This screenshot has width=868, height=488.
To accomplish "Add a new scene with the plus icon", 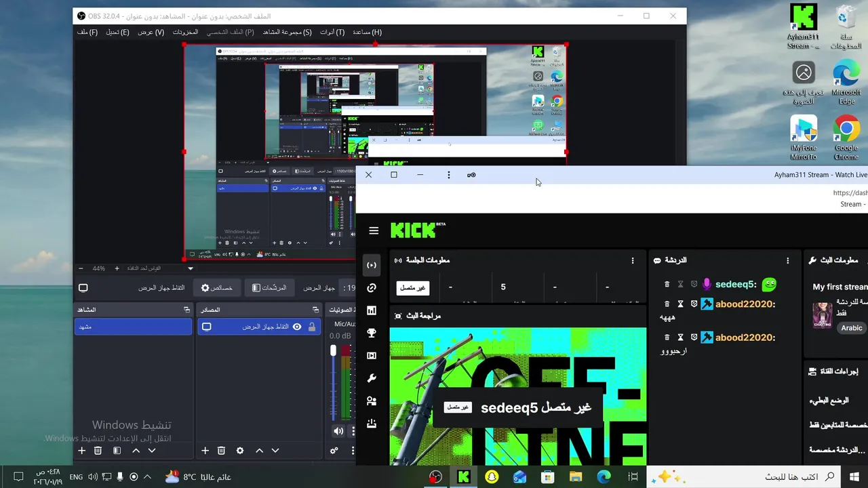I will pos(81,451).
